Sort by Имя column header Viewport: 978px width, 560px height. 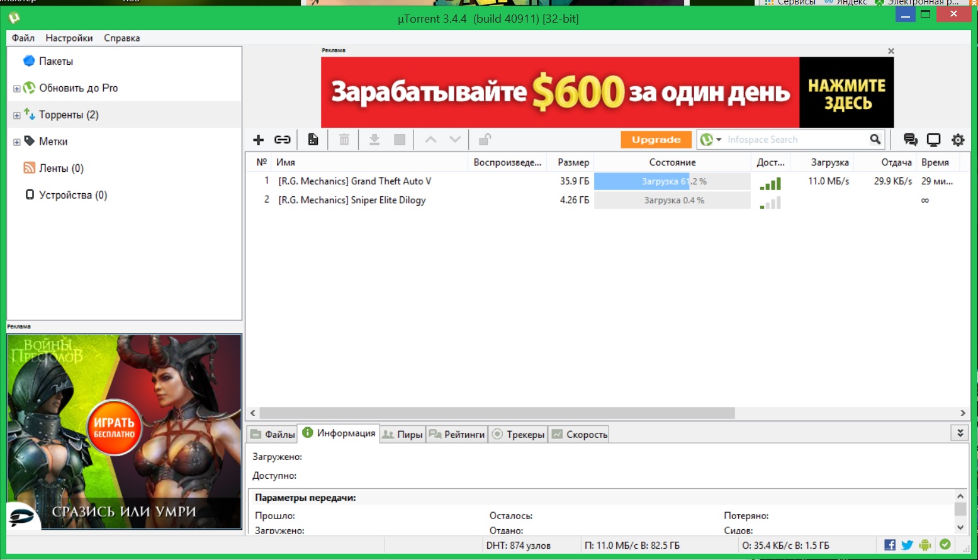tap(285, 162)
